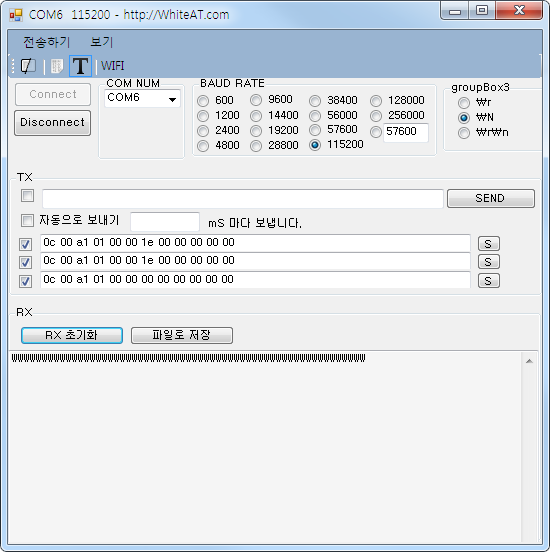The height and width of the screenshot is (552, 550).
Task: Click the slanted page toolbar icon
Action: click(28, 66)
